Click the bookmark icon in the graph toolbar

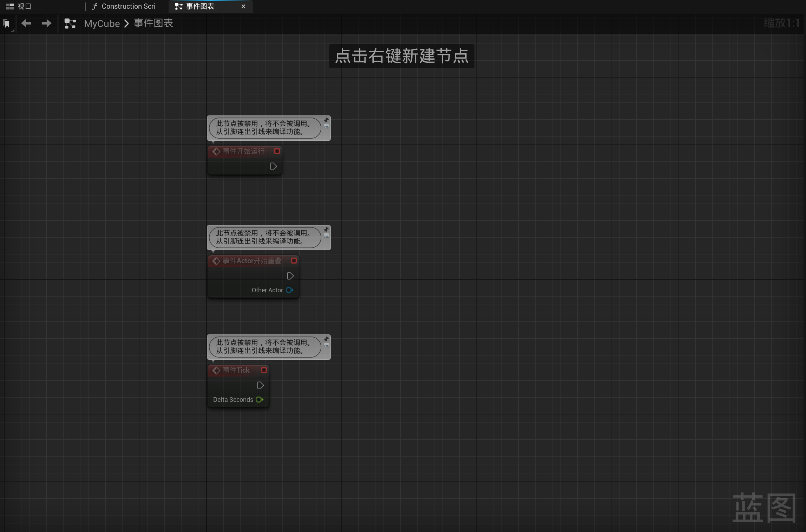[6, 23]
